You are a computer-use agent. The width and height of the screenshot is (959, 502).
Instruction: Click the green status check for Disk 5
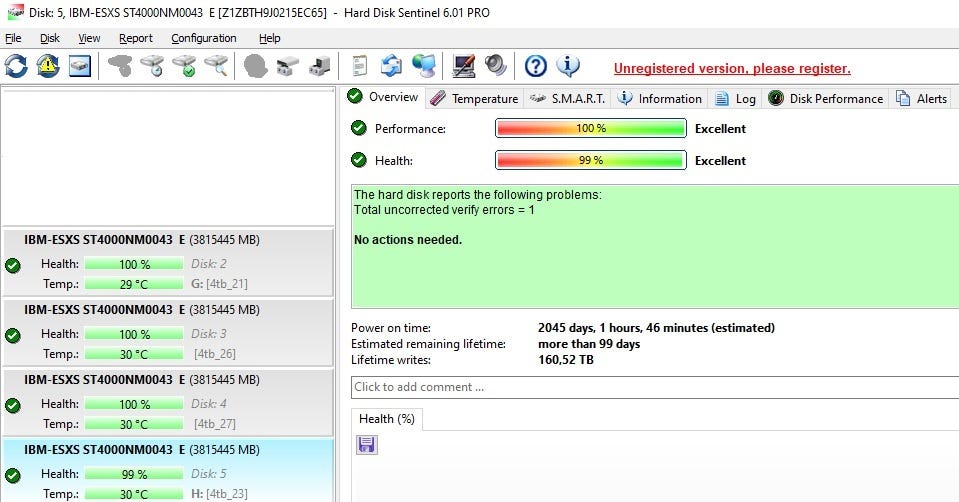(13, 475)
